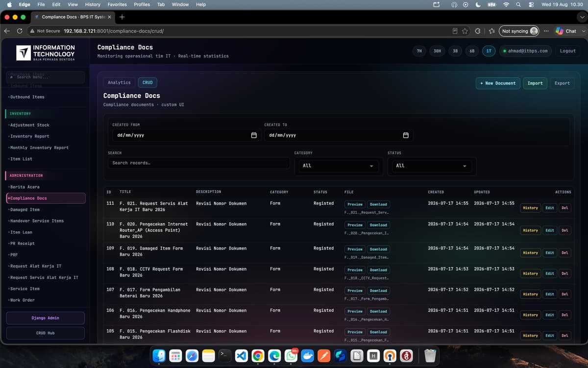The image size is (588, 368).
Task: Preview file for document 111
Action: (x=355, y=204)
